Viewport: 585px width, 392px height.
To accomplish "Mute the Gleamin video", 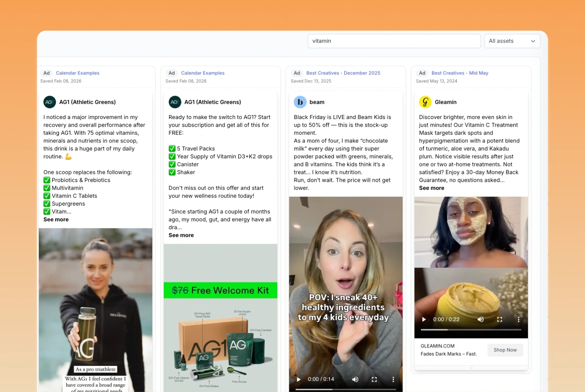I will (x=481, y=319).
